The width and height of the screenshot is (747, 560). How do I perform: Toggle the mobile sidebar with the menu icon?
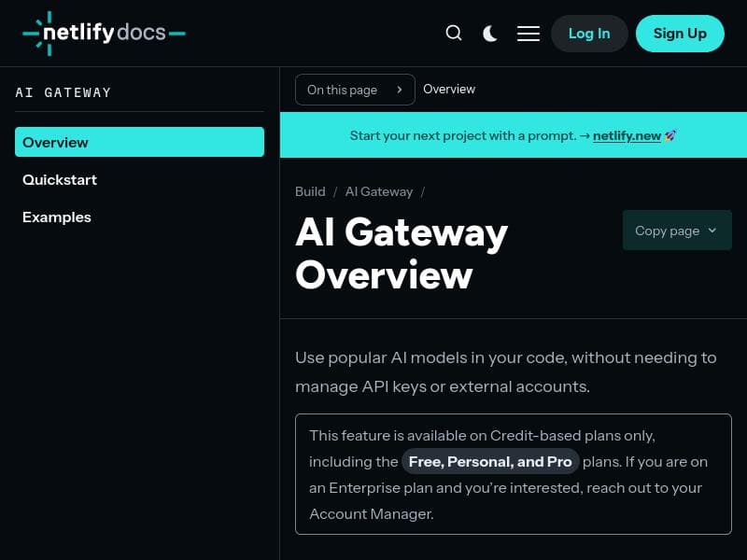click(x=529, y=33)
